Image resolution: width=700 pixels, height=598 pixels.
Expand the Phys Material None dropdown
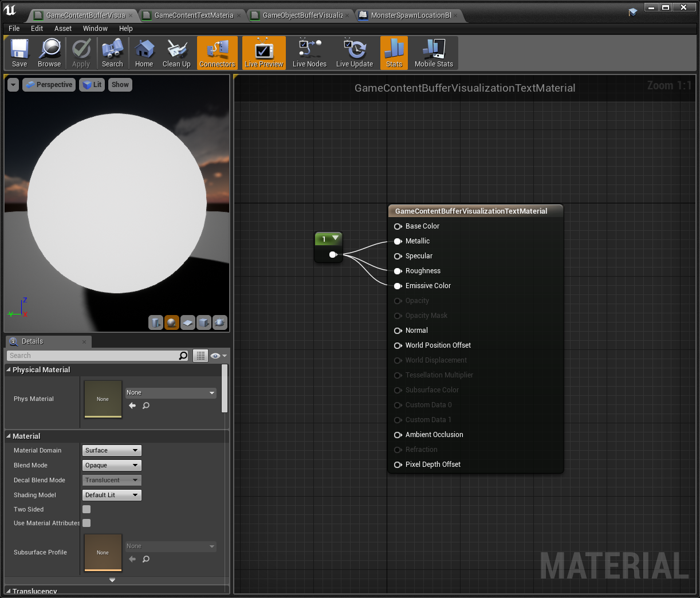[170, 392]
